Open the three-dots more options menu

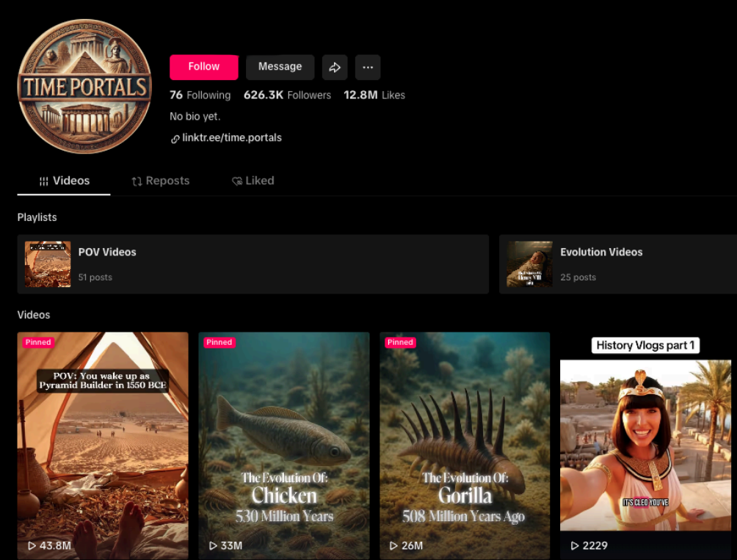368,68
